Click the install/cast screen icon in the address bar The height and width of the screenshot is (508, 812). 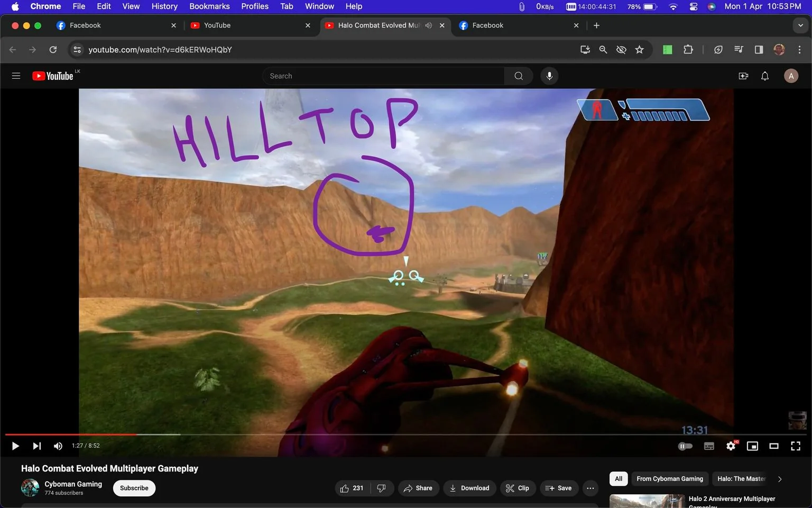coord(585,50)
